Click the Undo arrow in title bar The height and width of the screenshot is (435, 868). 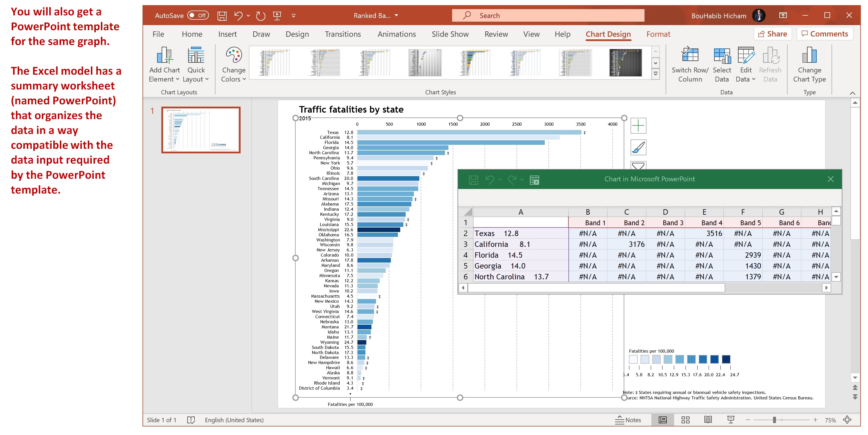click(238, 15)
